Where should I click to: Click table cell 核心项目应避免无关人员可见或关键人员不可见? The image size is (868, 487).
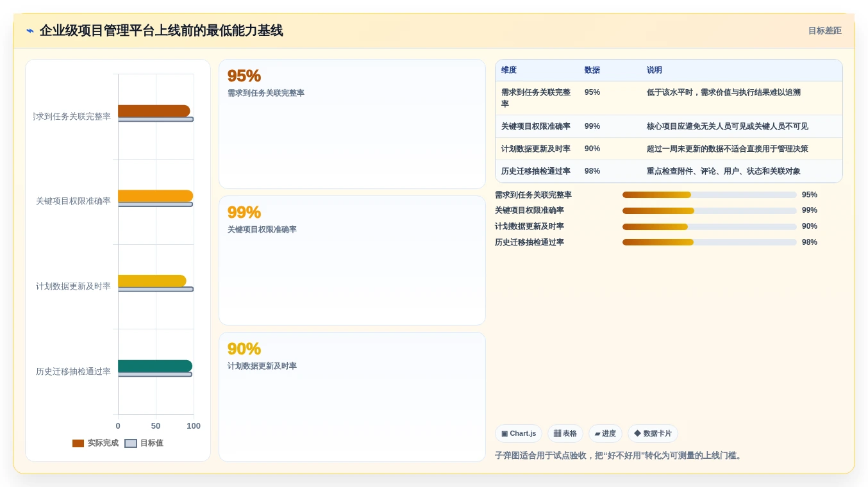click(x=728, y=127)
